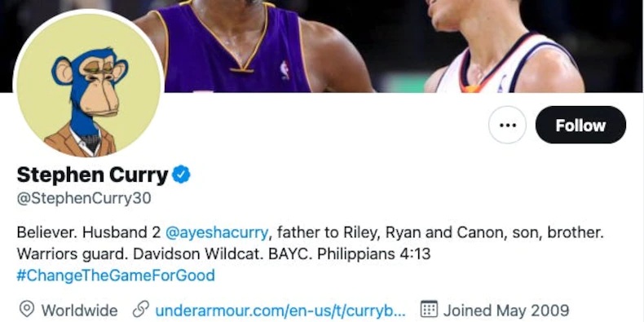Click the location pin icon

27,309
